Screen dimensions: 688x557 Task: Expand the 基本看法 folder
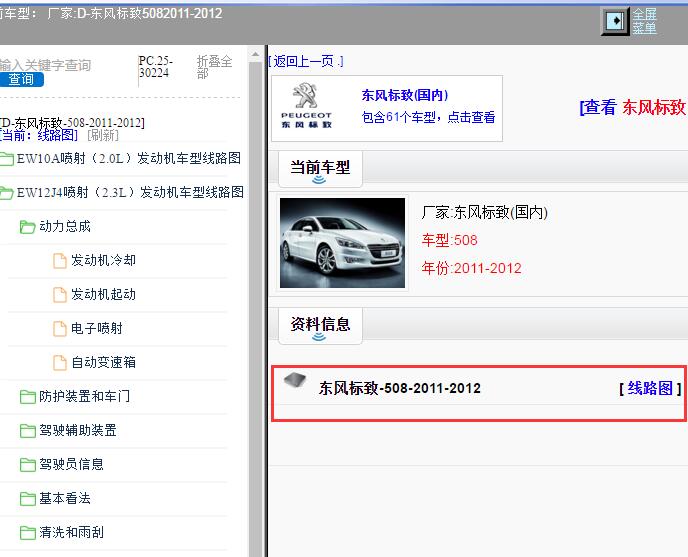click(x=64, y=498)
